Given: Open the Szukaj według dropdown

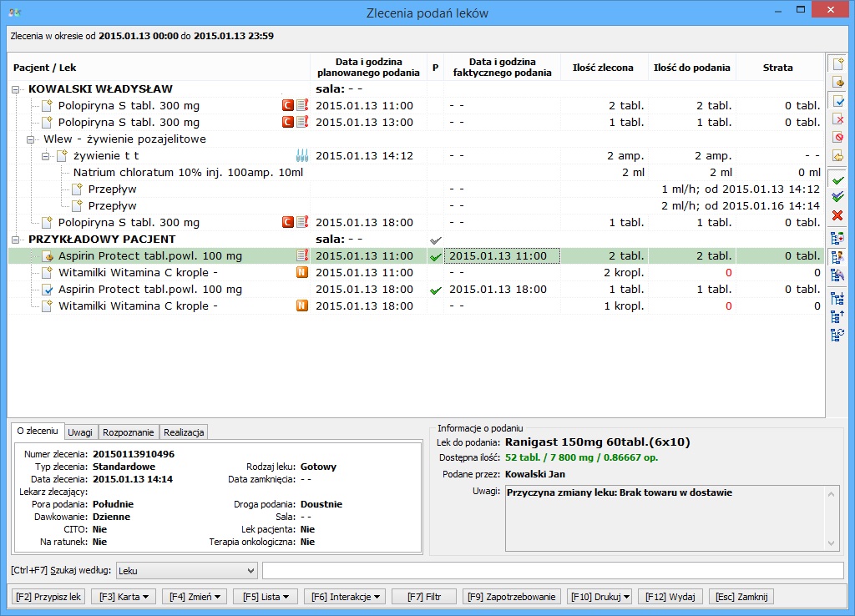Looking at the screenshot, I should [x=186, y=570].
